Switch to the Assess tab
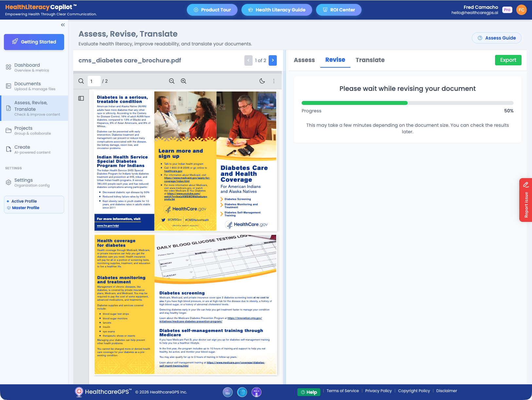Screen dimensions: 532x400 point(304,60)
